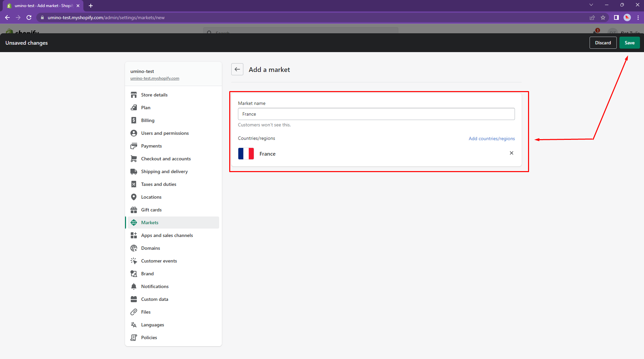Click the Market name input field
The height and width of the screenshot is (359, 644).
tap(376, 114)
